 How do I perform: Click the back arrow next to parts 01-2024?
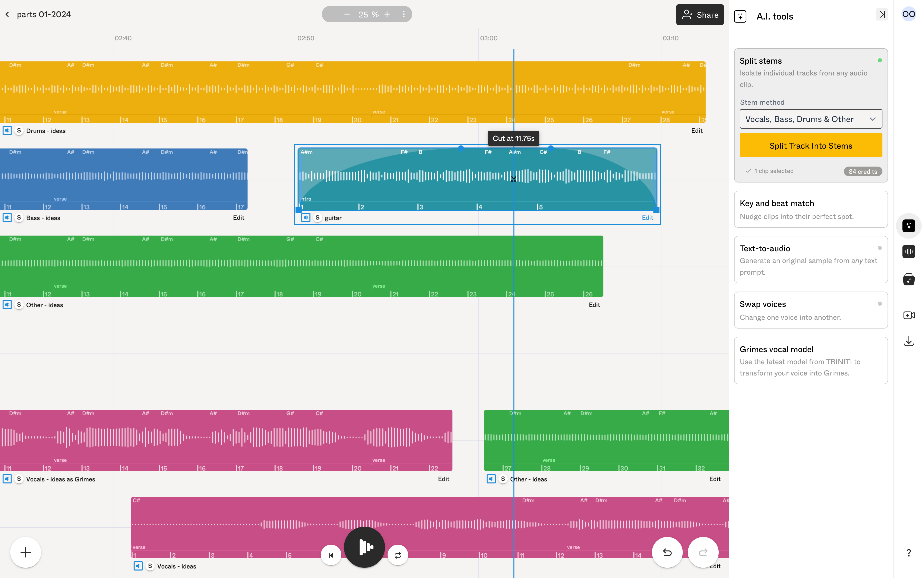(x=7, y=14)
